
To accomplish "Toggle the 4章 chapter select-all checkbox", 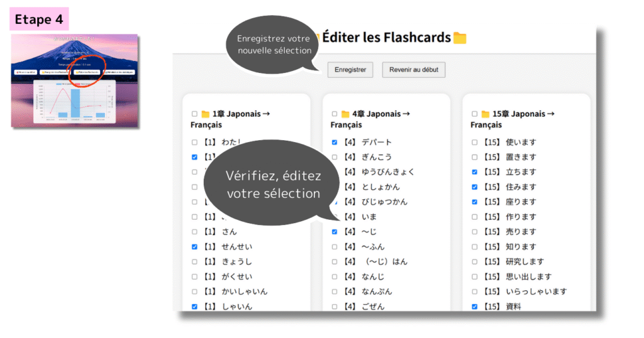I will pyautogui.click(x=335, y=114).
